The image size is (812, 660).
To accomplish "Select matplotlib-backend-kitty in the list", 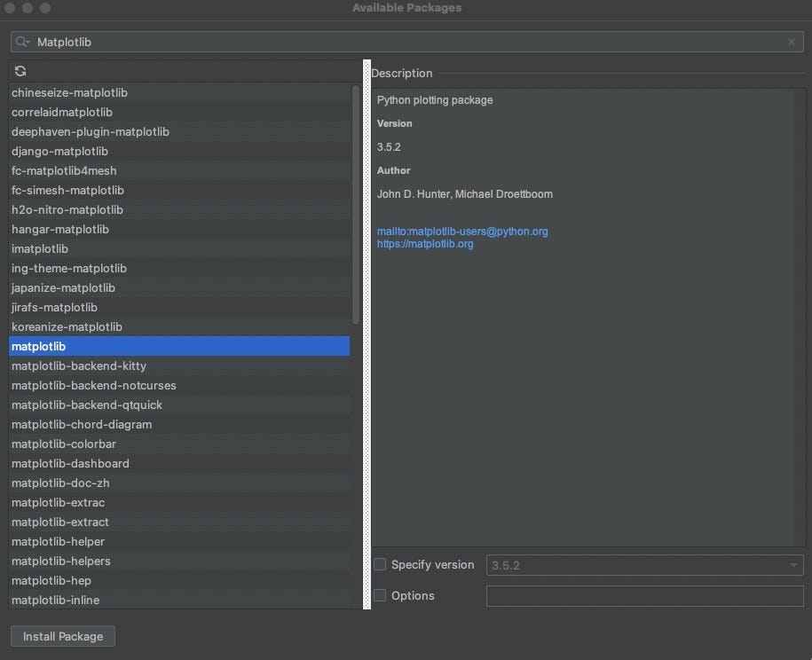I will [x=179, y=366].
